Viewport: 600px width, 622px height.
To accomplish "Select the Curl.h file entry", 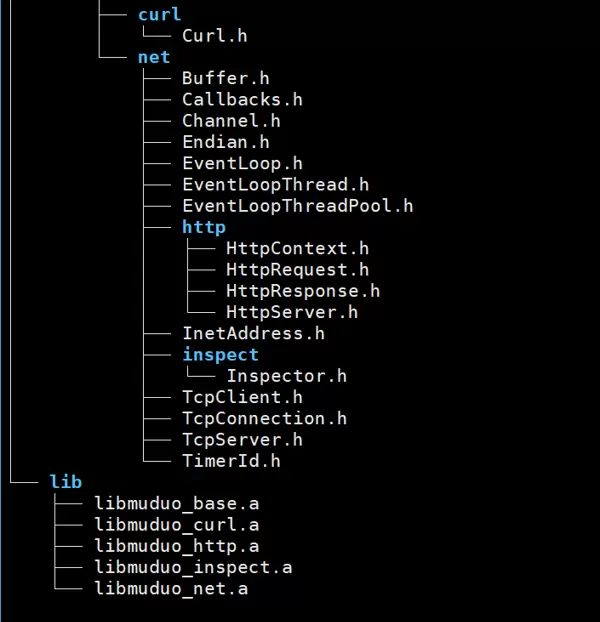I will point(214,36).
